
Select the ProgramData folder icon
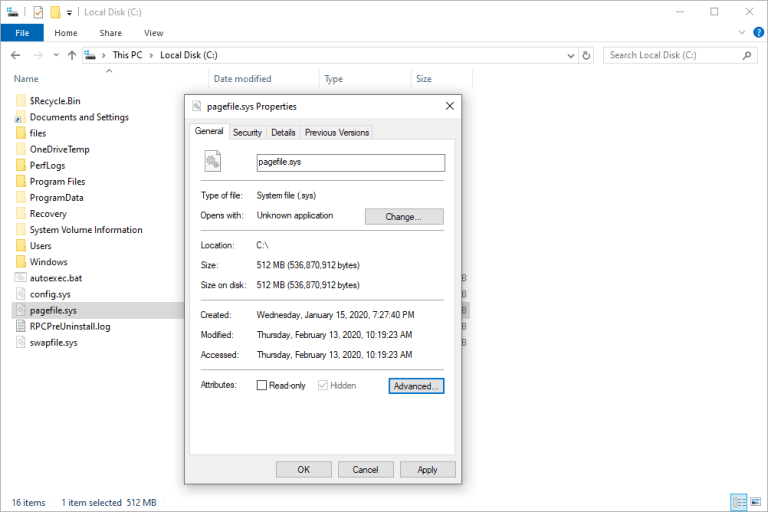point(21,198)
